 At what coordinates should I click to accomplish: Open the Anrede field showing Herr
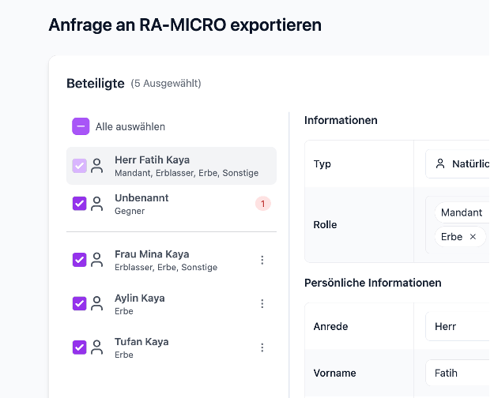(458, 326)
